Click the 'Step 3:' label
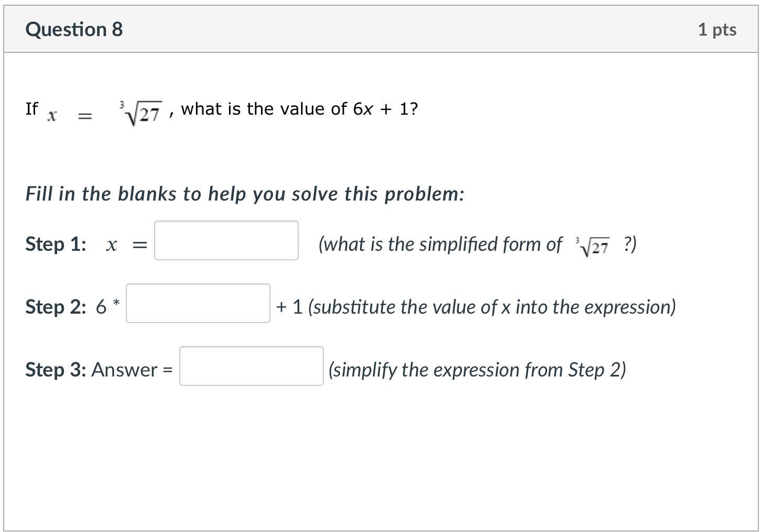The height and width of the screenshot is (532, 761). coord(56,370)
